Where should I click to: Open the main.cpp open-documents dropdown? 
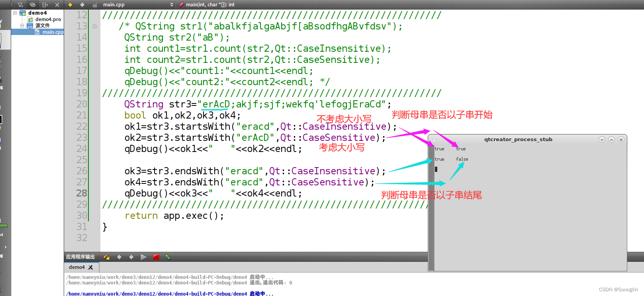coord(138,5)
